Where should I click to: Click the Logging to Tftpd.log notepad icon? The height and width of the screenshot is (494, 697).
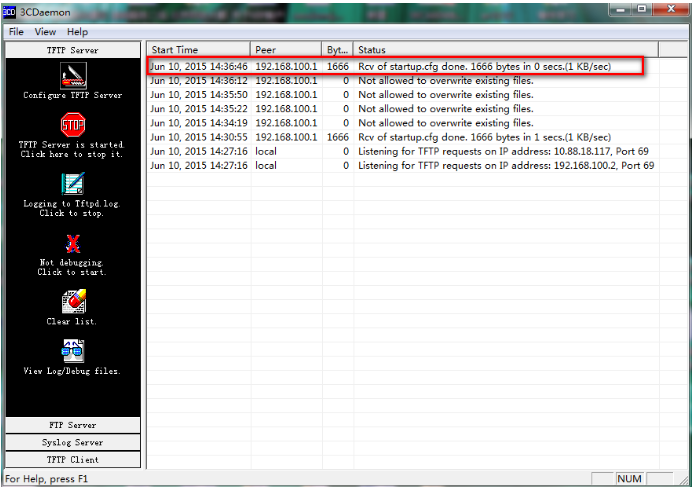73,184
